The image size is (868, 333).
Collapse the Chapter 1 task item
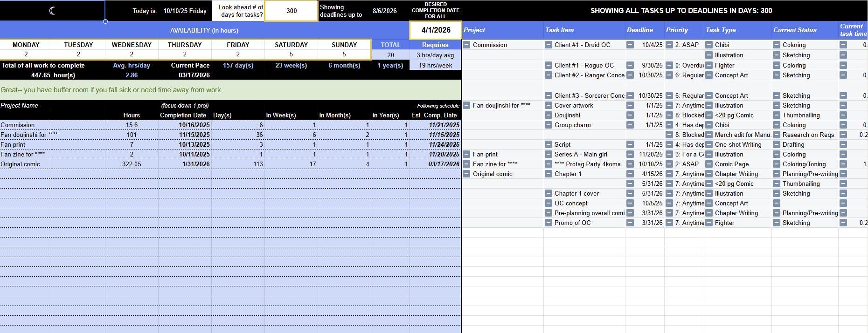tap(549, 174)
